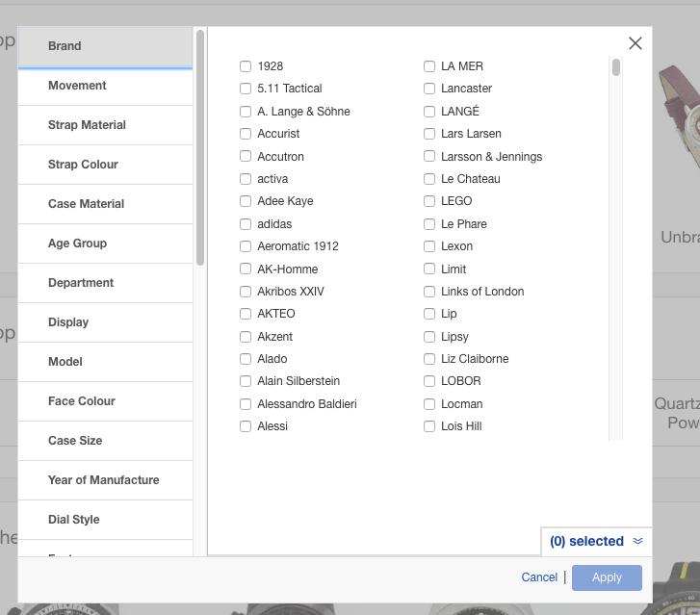Image resolution: width=700 pixels, height=615 pixels.
Task: Select the Face Colour tab
Action: pyautogui.click(x=105, y=401)
